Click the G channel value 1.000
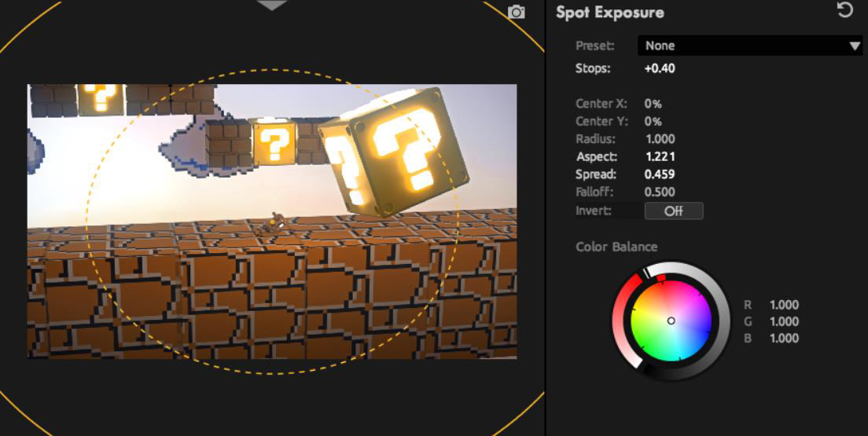The height and width of the screenshot is (436, 868). 784,321
